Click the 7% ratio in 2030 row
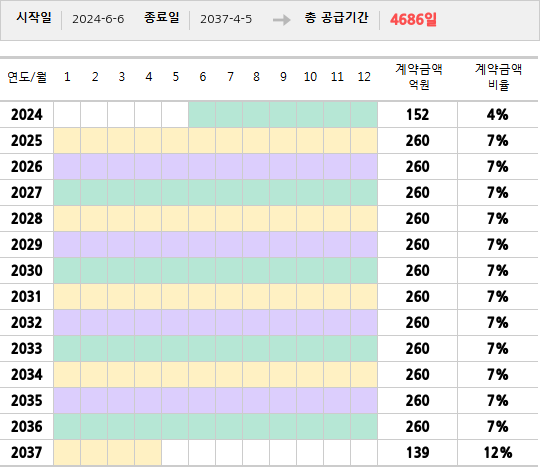This screenshot has height=472, width=550. coord(497,270)
